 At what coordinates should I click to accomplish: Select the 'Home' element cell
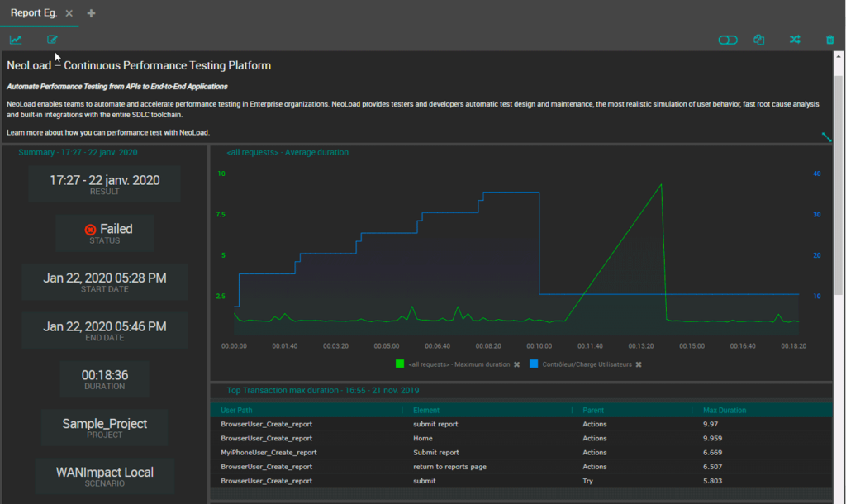tap(422, 438)
